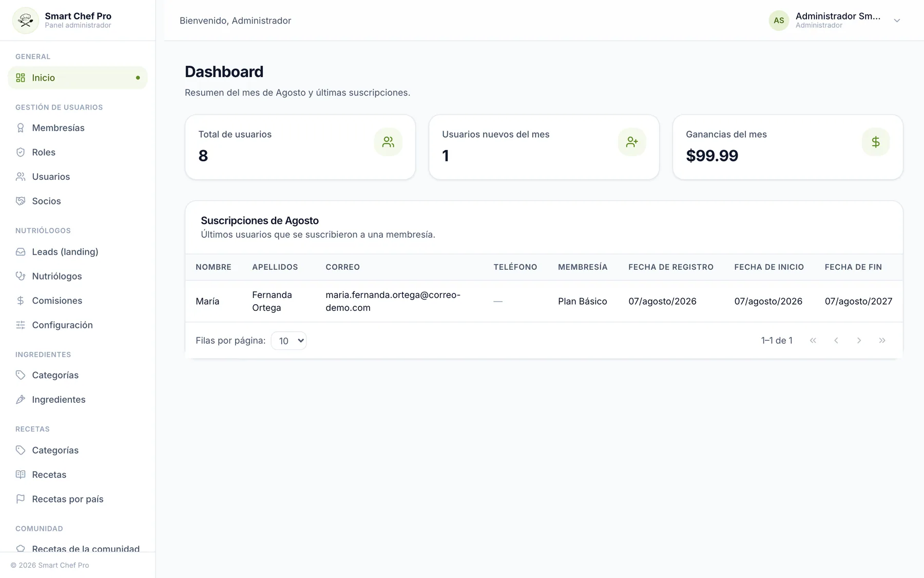Viewport: 924px width, 578px height.
Task: Click Administrador Sm... user name
Action: click(x=838, y=16)
